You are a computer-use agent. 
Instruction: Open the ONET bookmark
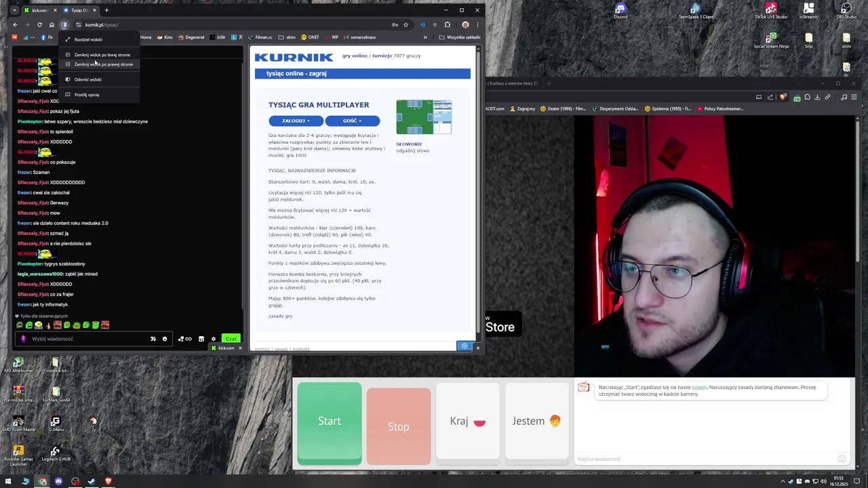point(310,37)
